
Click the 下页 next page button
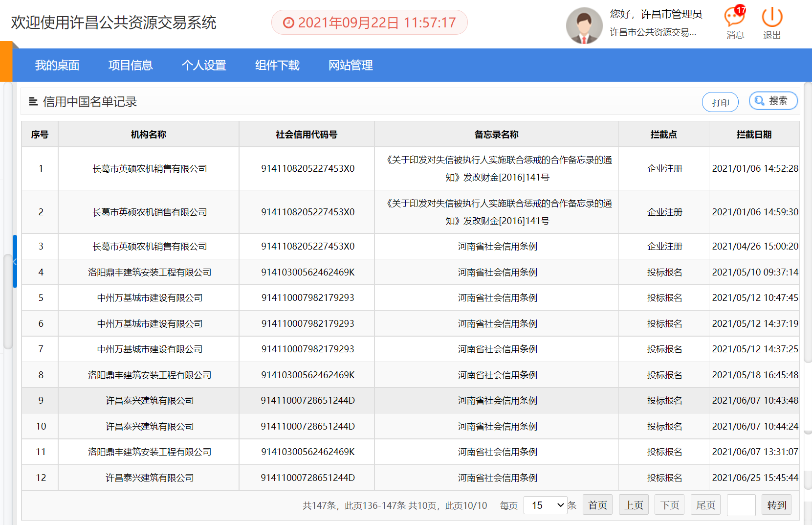670,505
